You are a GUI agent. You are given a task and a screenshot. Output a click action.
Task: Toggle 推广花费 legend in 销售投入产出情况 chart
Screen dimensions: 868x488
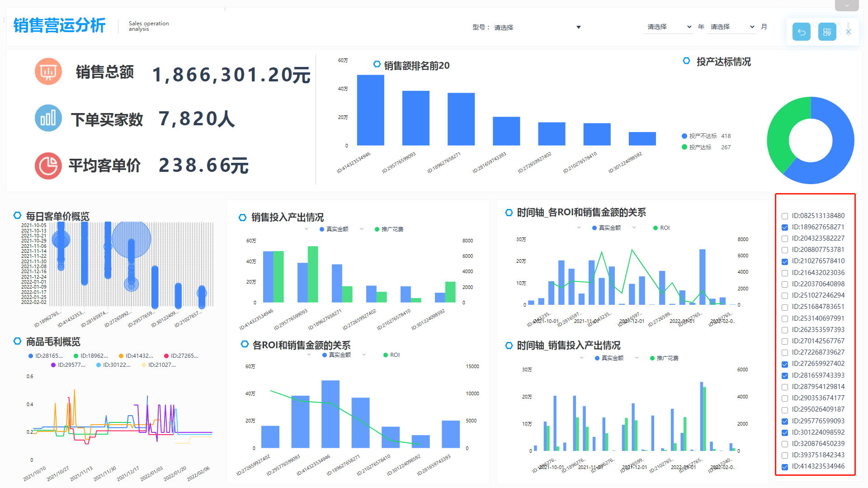389,229
